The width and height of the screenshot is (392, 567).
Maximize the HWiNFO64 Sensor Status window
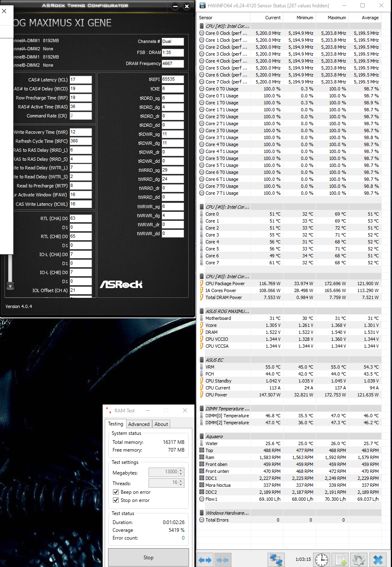(363, 5)
